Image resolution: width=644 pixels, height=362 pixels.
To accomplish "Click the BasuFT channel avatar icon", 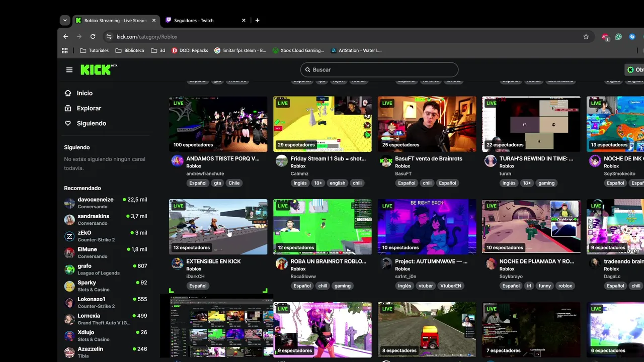I will click(386, 161).
